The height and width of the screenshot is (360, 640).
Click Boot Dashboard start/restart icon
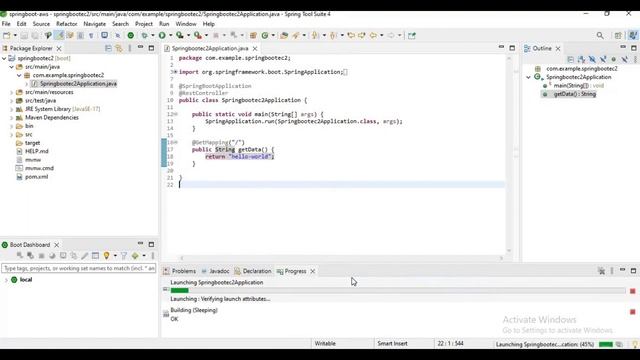coord(20,256)
